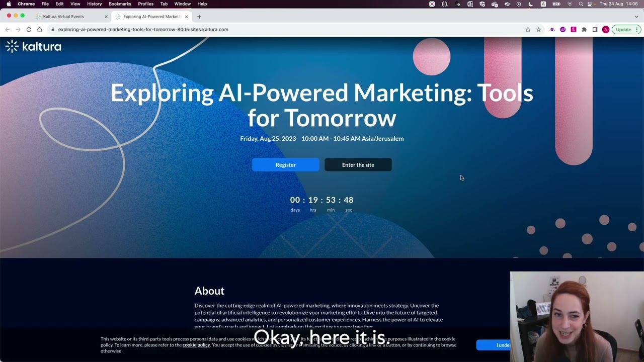Open the cookie policy link
The image size is (644, 362).
[196, 345]
